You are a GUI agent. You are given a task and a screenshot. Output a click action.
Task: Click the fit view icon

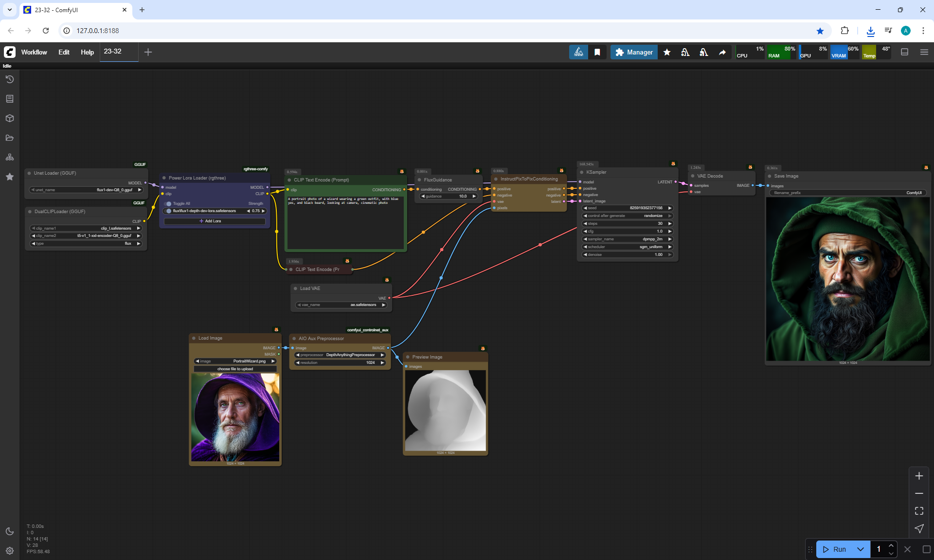[x=919, y=511]
